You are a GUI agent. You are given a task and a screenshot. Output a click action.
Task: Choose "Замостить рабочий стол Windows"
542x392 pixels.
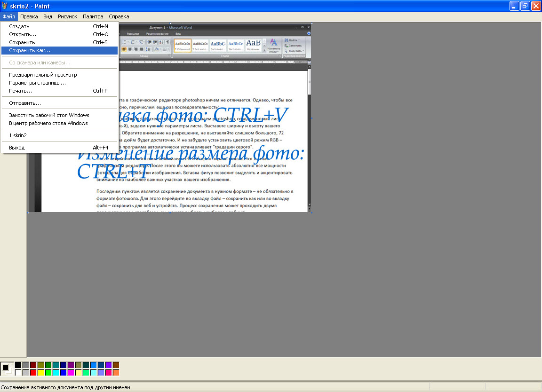[49, 115]
